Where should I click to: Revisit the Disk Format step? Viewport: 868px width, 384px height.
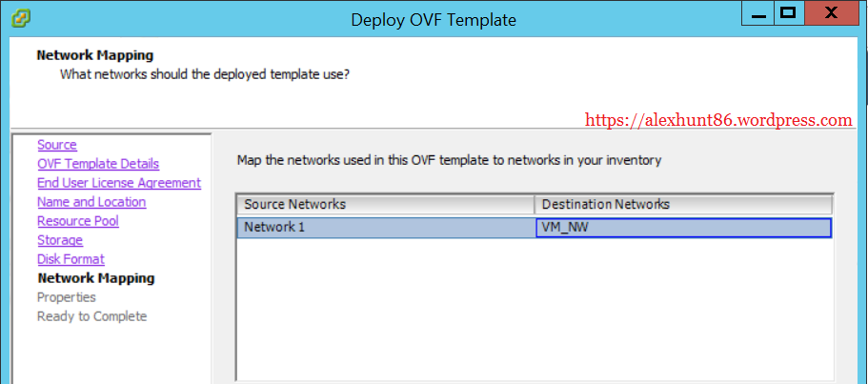[71, 259]
